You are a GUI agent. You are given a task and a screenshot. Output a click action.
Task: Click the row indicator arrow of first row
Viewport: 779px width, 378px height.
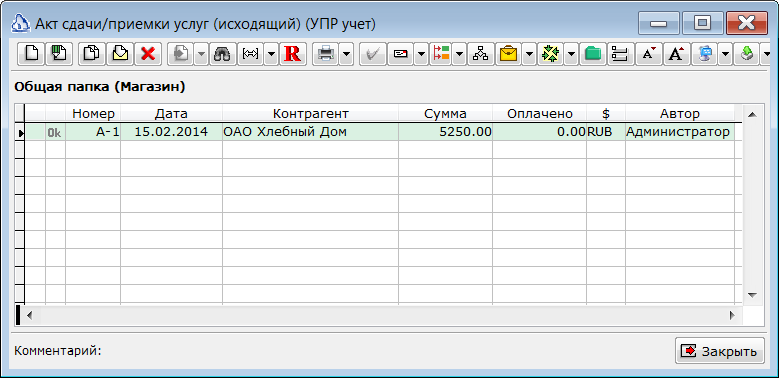click(x=20, y=133)
